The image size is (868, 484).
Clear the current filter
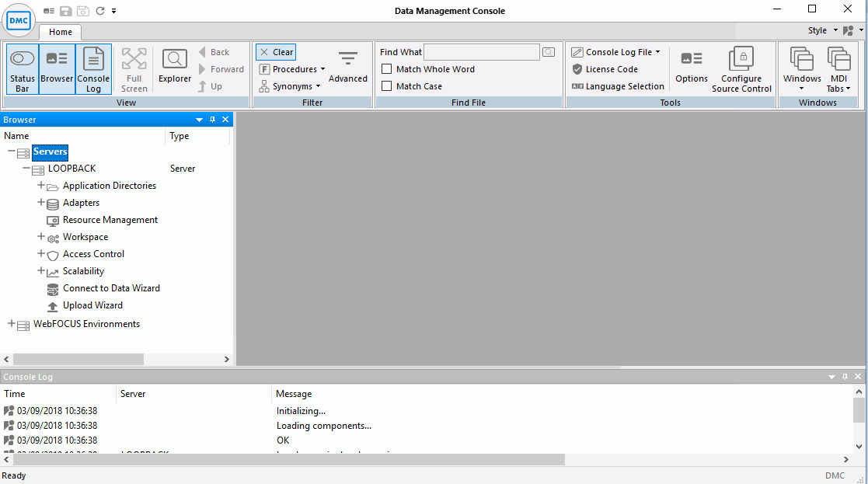pyautogui.click(x=276, y=52)
